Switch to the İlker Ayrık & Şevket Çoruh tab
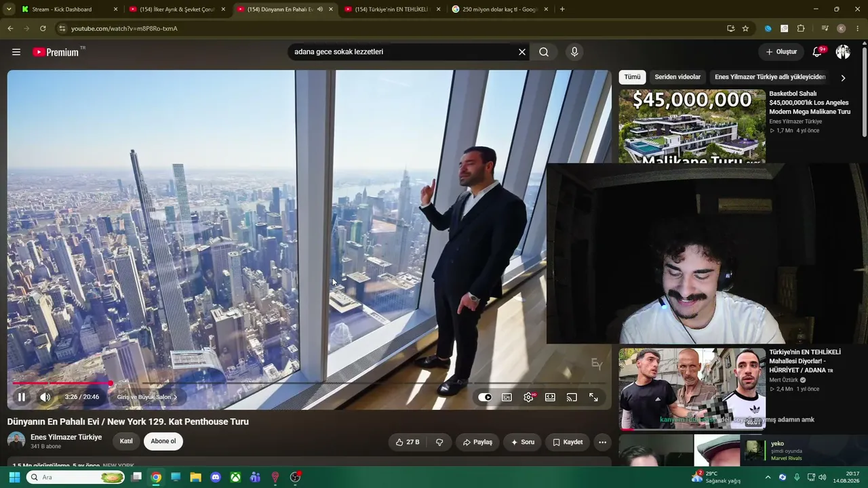Viewport: 868px width, 488px height. pos(176,9)
